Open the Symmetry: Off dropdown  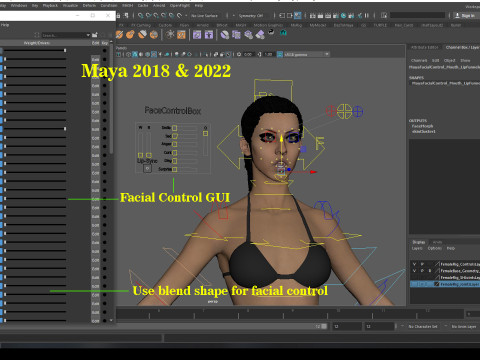(x=251, y=16)
